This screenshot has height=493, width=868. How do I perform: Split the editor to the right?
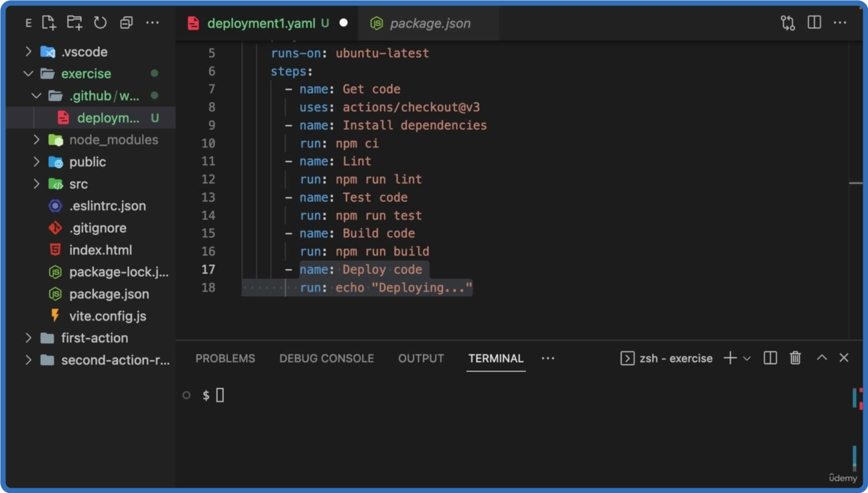[814, 23]
